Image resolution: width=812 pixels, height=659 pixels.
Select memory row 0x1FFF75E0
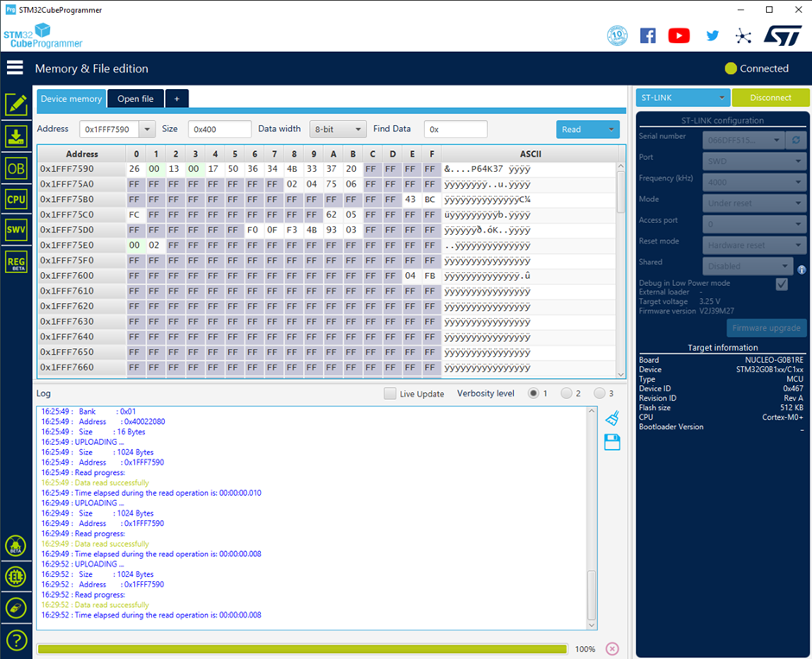[327, 245]
